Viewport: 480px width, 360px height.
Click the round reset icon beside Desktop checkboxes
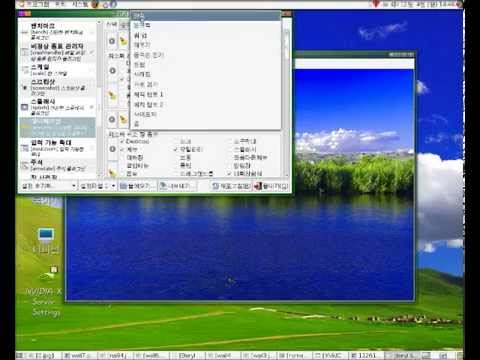(112, 149)
